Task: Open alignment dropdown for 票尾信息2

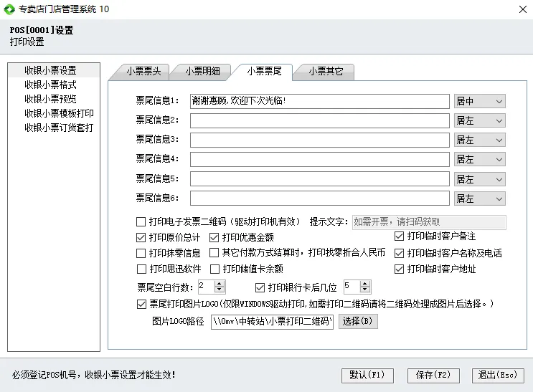Action: 480,120
